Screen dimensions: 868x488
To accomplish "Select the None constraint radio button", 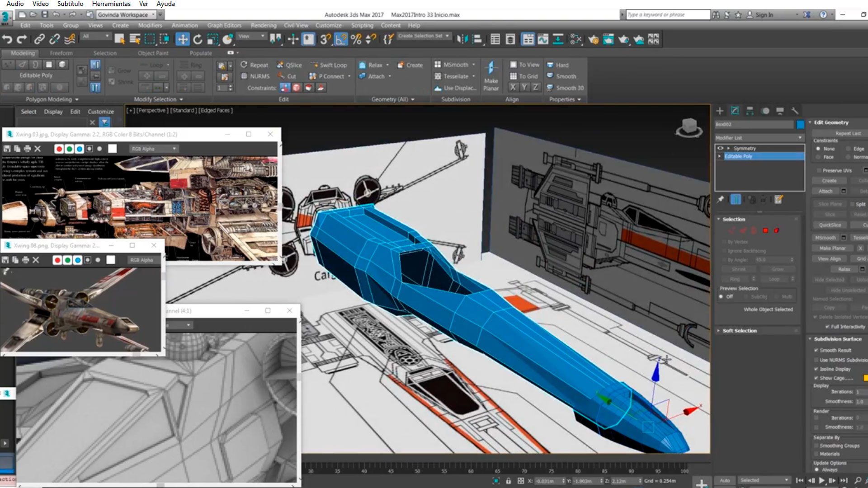I will pos(818,149).
